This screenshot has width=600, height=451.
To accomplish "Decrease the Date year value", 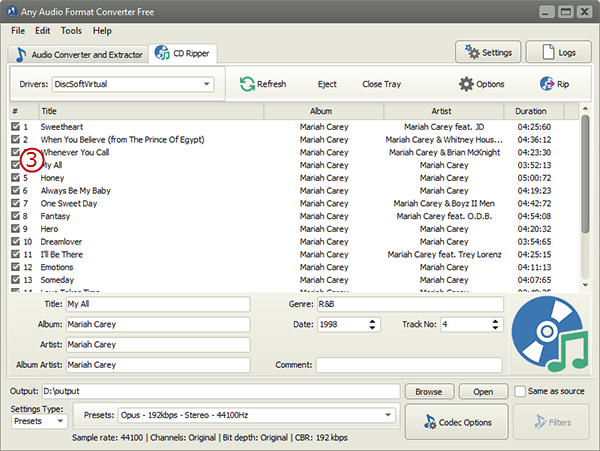I will pyautogui.click(x=372, y=327).
